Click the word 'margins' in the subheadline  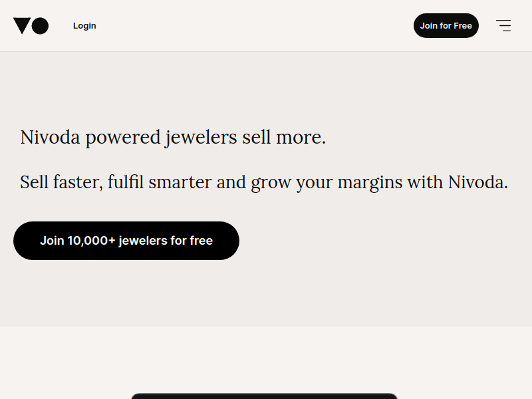point(371,182)
